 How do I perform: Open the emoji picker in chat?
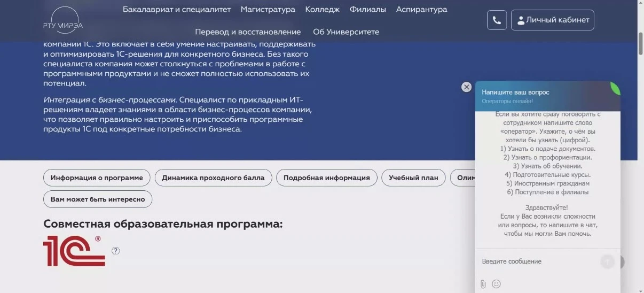(x=496, y=284)
